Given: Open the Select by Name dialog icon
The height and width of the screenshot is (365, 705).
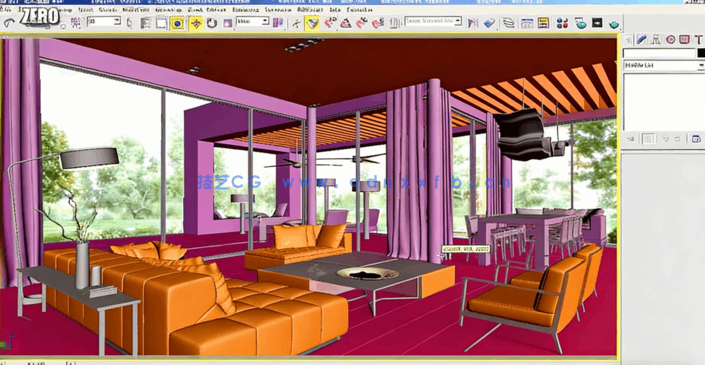Looking at the screenshot, I should [146, 23].
